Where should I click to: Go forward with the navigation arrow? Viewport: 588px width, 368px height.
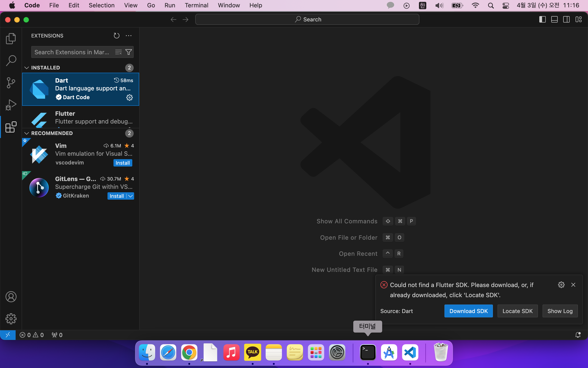coord(185,20)
